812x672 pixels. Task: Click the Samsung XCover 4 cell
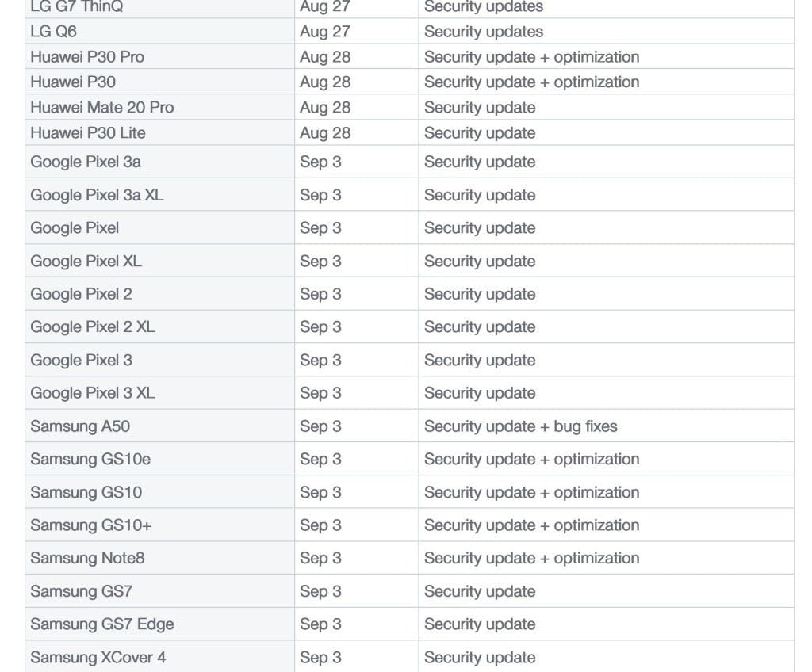(98, 657)
